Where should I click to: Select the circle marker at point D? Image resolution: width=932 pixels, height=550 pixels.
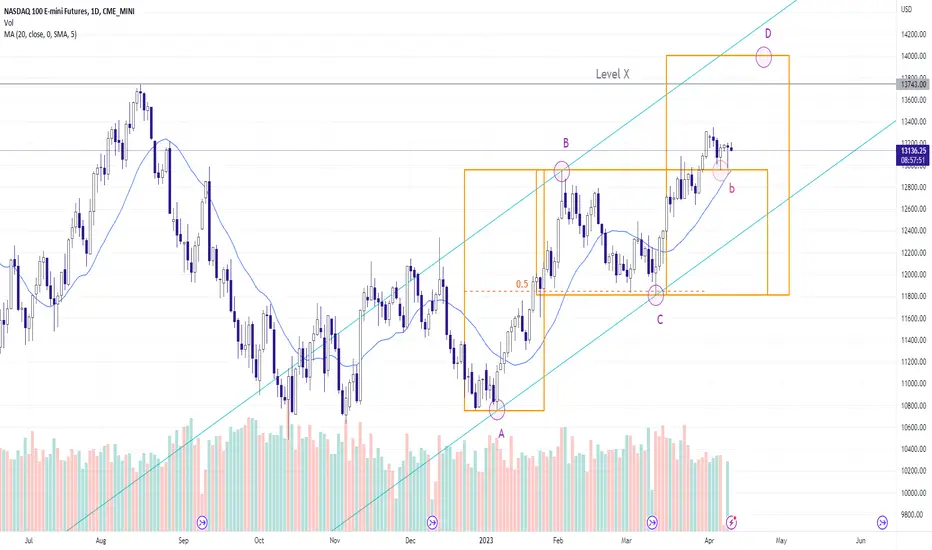(764, 58)
